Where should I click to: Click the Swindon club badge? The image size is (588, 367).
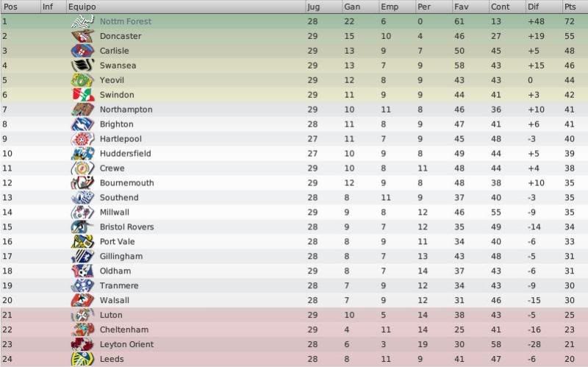pyautogui.click(x=82, y=95)
